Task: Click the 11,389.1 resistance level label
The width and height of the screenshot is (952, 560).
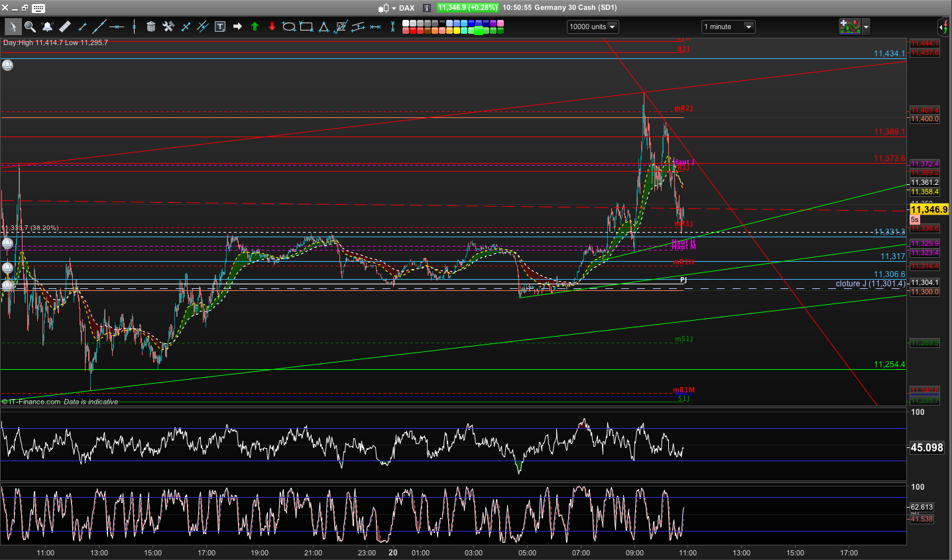Action: point(889,132)
